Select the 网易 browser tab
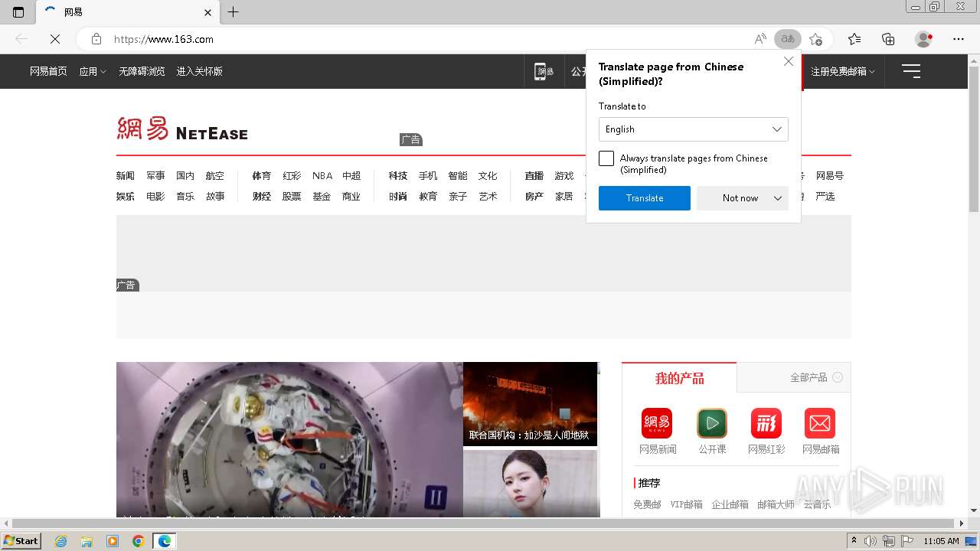The image size is (980, 551). [126, 12]
